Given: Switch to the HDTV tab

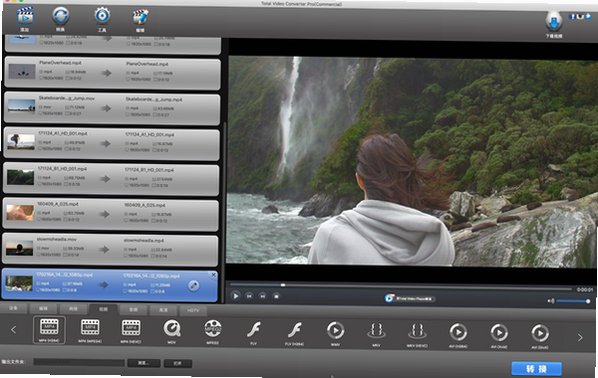Looking at the screenshot, I should [x=193, y=310].
